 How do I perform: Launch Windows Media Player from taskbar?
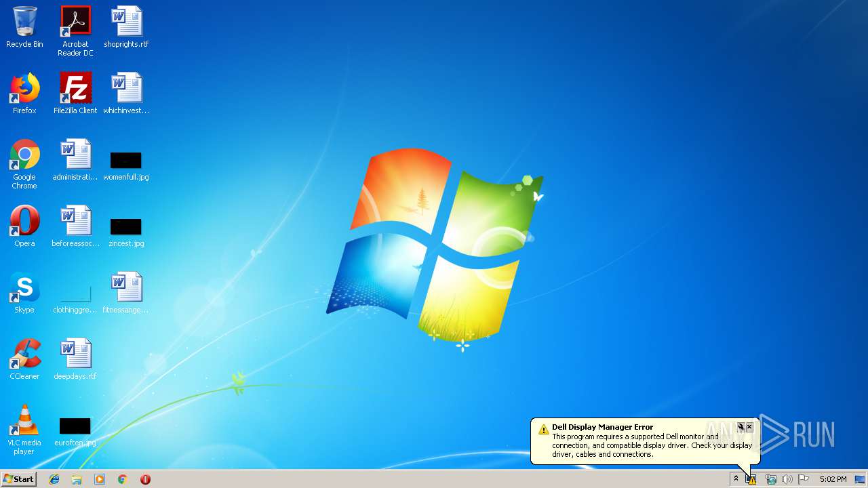[x=100, y=479]
